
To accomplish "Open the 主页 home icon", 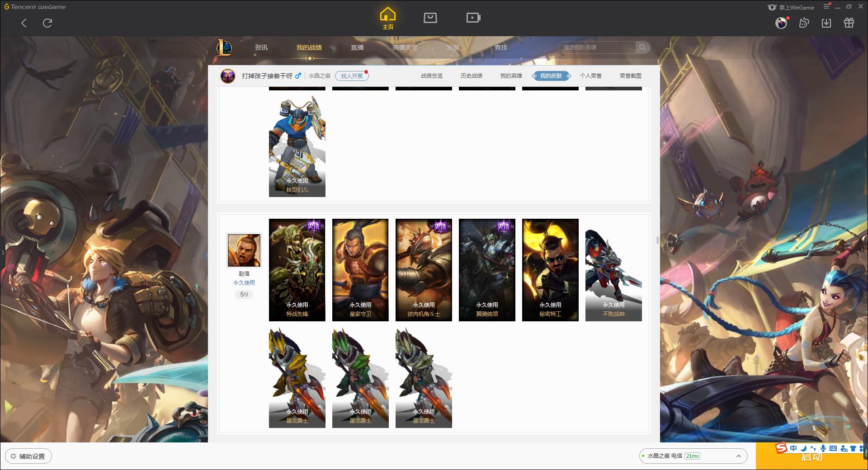I will pos(387,19).
